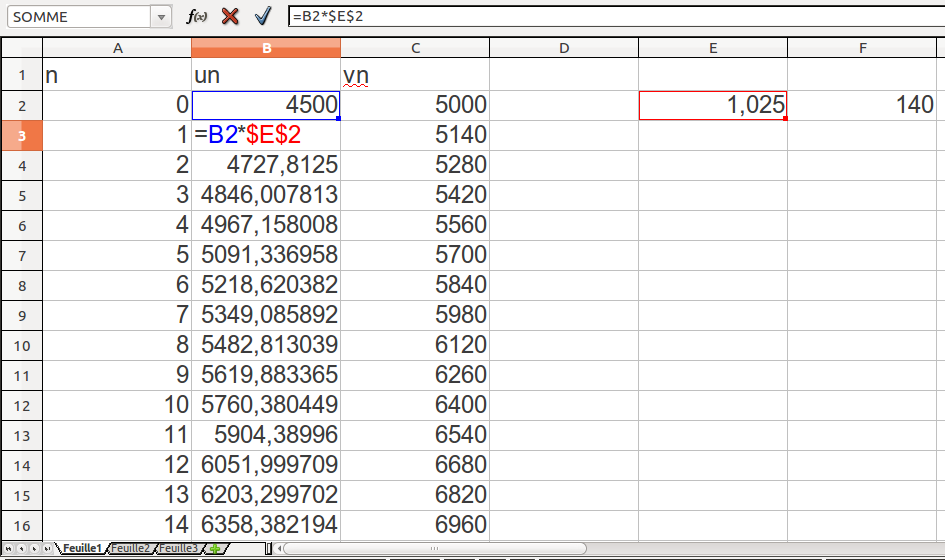Click inside the SOMME name box
This screenshot has height=560, width=945.
pos(78,17)
